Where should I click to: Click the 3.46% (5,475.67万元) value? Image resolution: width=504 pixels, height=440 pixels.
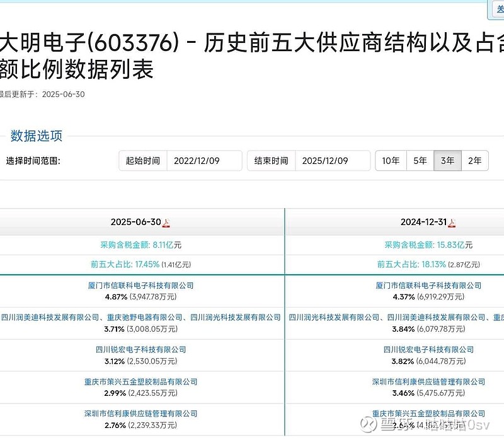coord(428,393)
